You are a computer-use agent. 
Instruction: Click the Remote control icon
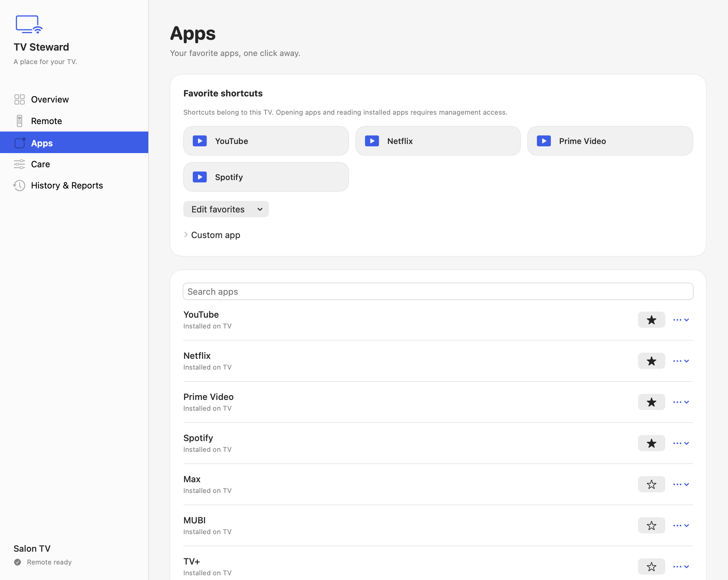coord(20,121)
